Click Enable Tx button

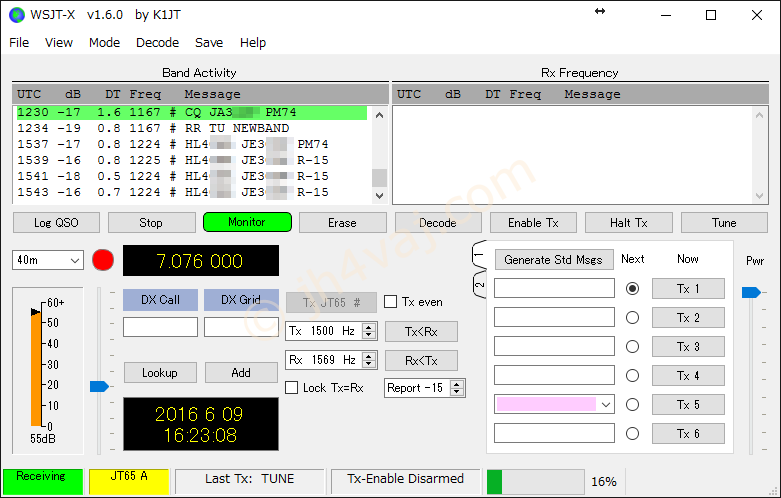tap(533, 223)
